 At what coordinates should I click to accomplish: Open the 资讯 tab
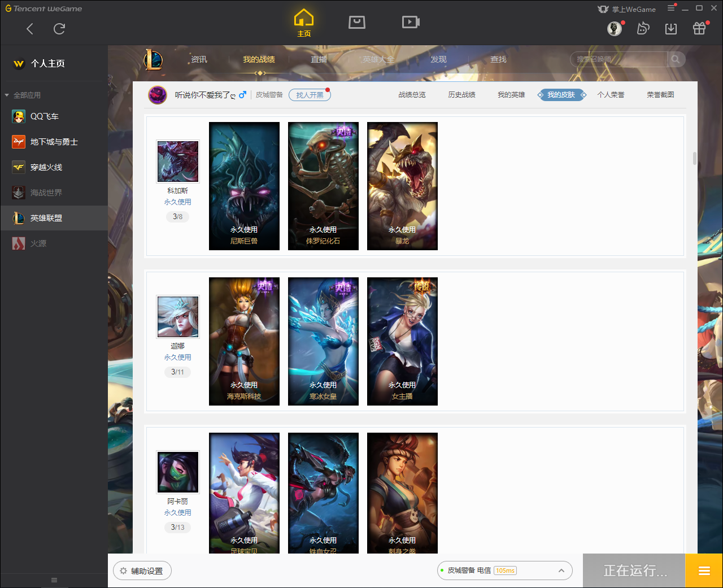[199, 59]
